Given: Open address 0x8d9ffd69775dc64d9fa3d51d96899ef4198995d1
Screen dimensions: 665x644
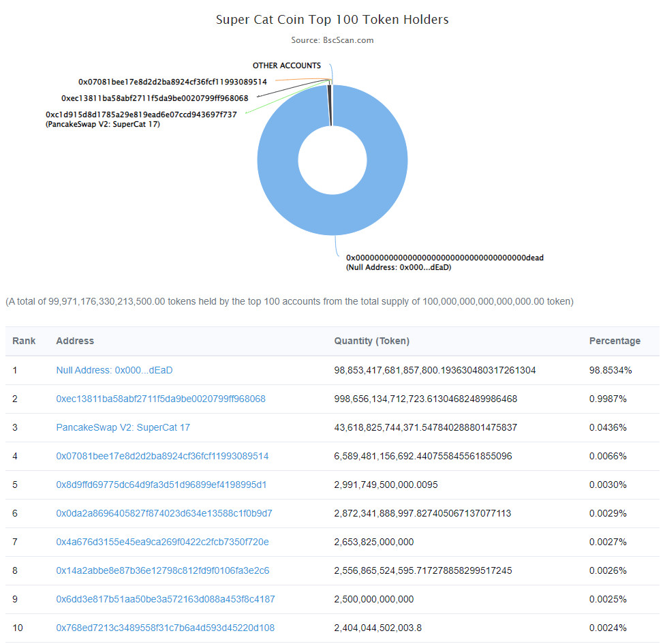Looking at the screenshot, I should [x=161, y=485].
